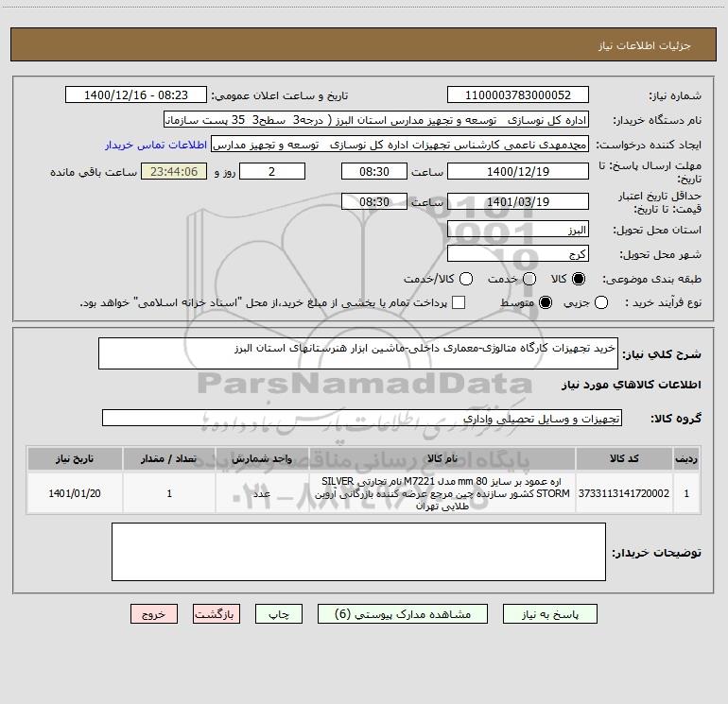Screen dimensions: 728x704
Task: Click the price validity date 1401/03/19
Action: [x=518, y=201]
